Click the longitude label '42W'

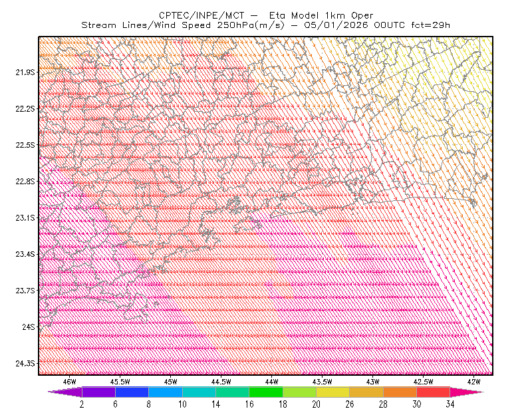(474, 382)
